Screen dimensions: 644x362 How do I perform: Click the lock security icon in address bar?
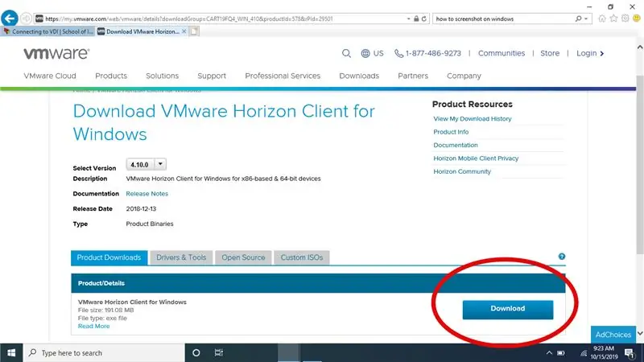coord(416,19)
